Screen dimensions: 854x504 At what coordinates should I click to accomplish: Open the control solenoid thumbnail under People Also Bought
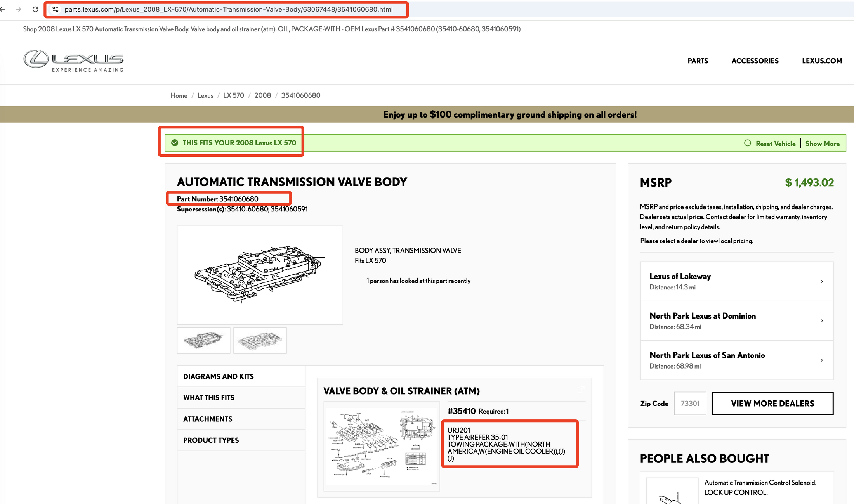click(672, 491)
